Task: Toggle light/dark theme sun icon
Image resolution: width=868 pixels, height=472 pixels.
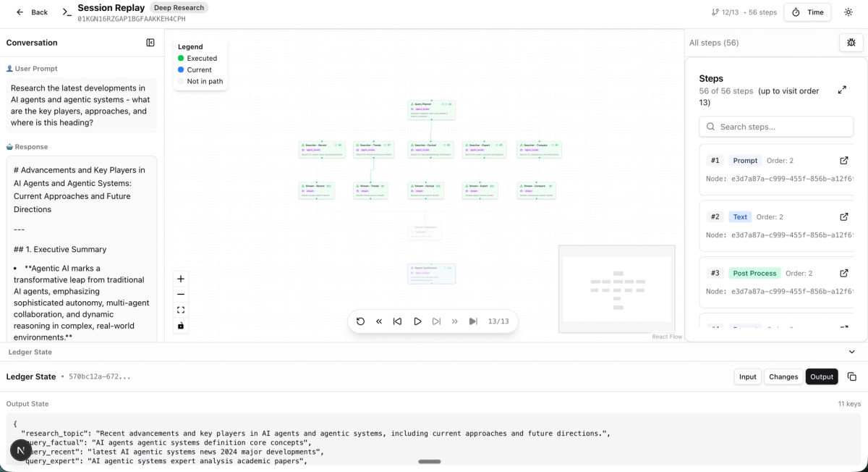Action: coord(848,12)
